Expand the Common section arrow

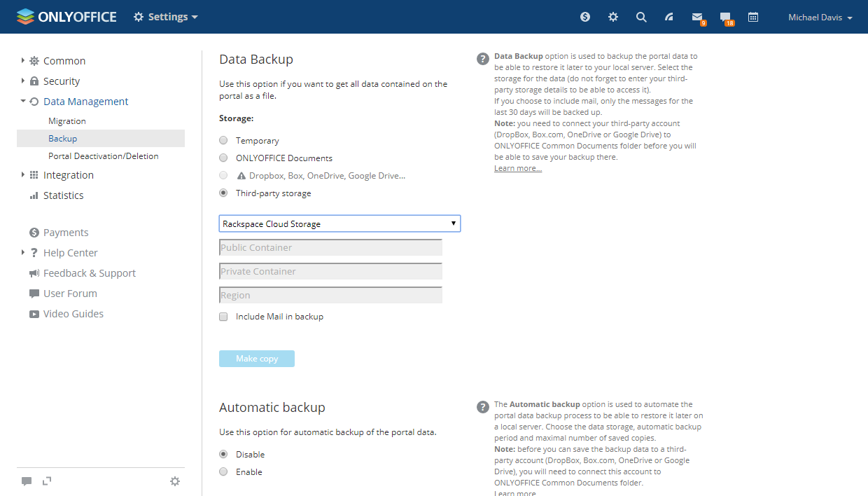coord(22,61)
